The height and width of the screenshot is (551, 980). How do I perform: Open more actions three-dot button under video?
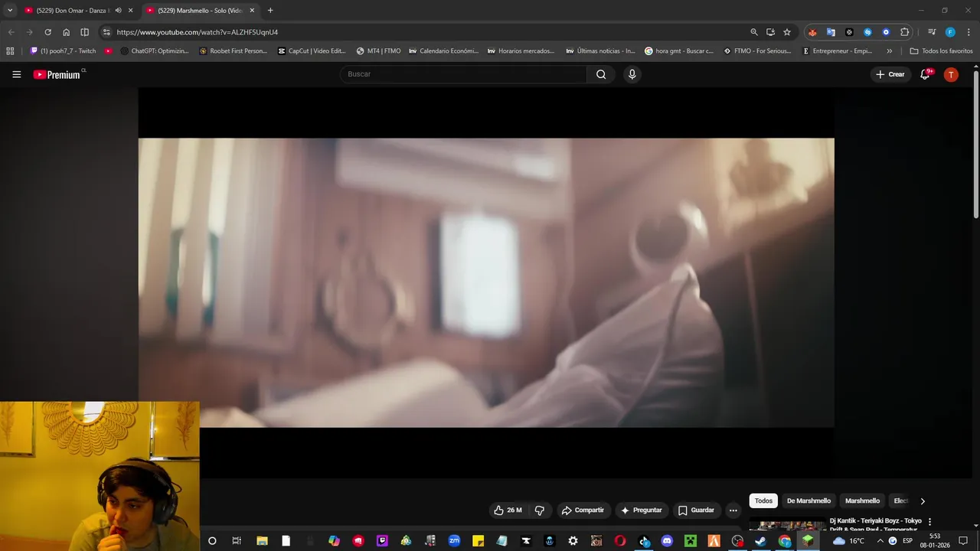click(x=733, y=510)
